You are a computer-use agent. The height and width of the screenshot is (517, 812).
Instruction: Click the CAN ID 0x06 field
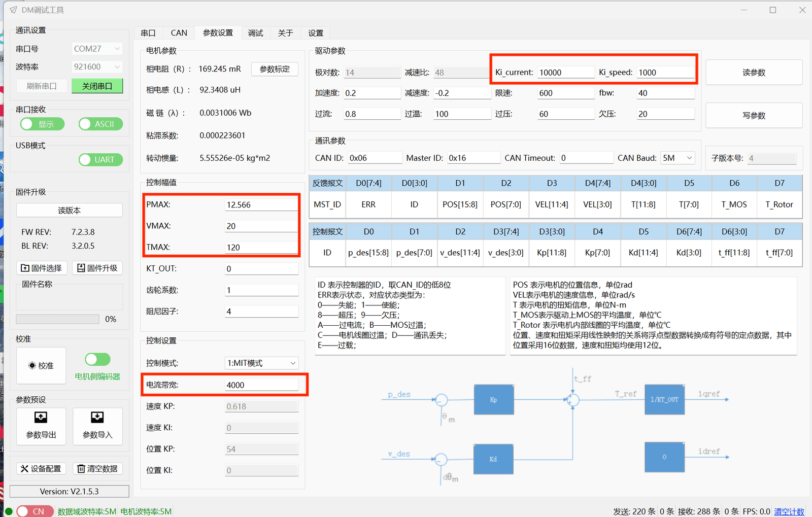click(x=375, y=158)
